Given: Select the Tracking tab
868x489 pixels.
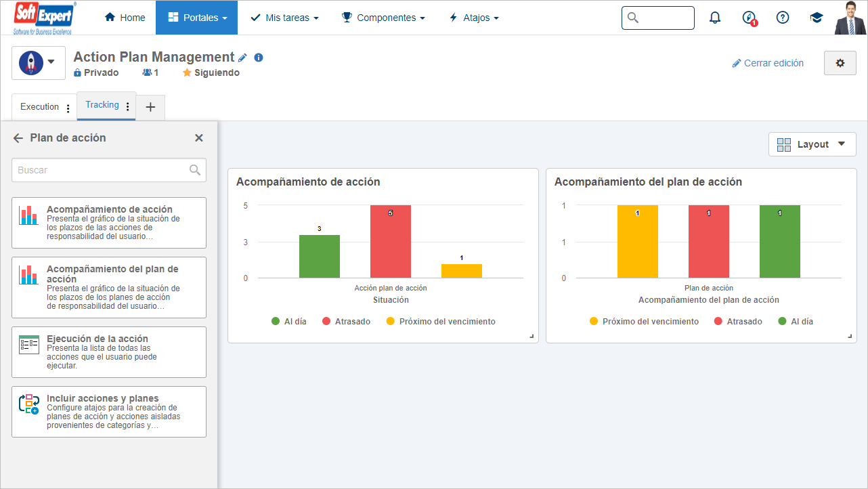Looking at the screenshot, I should pyautogui.click(x=102, y=105).
